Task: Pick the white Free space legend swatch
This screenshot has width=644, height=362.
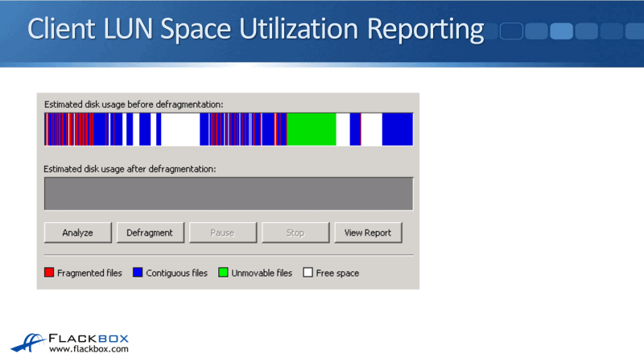Action: (308, 273)
